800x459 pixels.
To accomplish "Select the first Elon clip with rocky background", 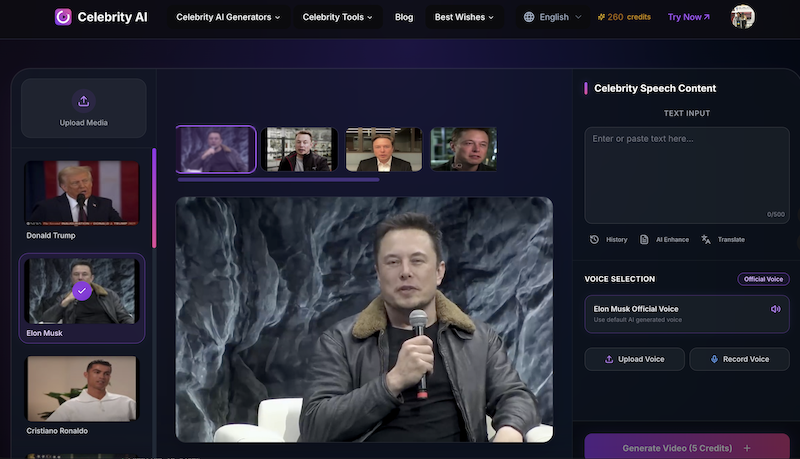I will [216, 149].
